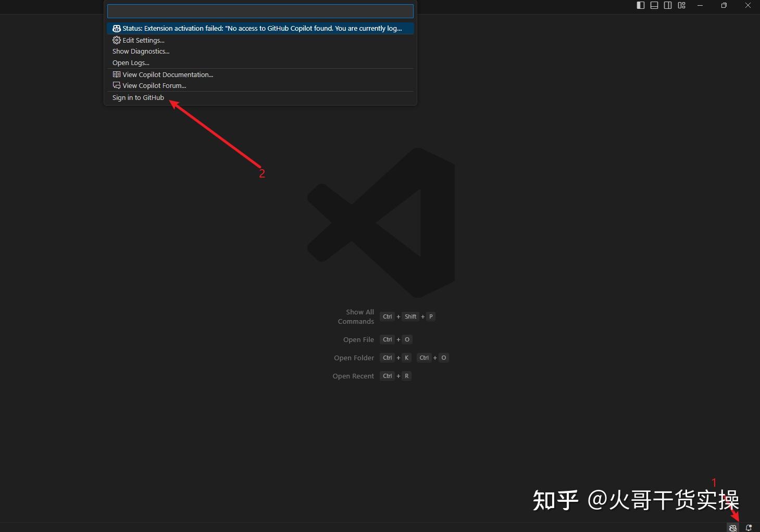Click the gear icon beside Edit Settings

click(116, 40)
